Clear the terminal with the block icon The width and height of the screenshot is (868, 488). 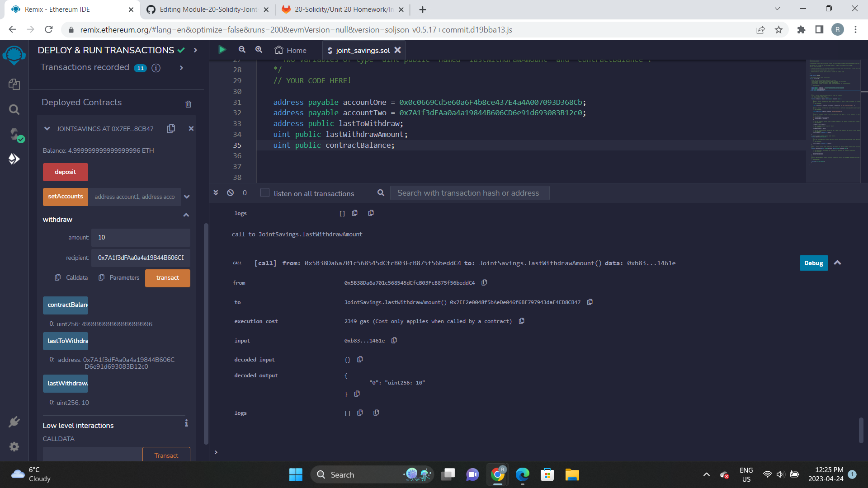point(231,192)
